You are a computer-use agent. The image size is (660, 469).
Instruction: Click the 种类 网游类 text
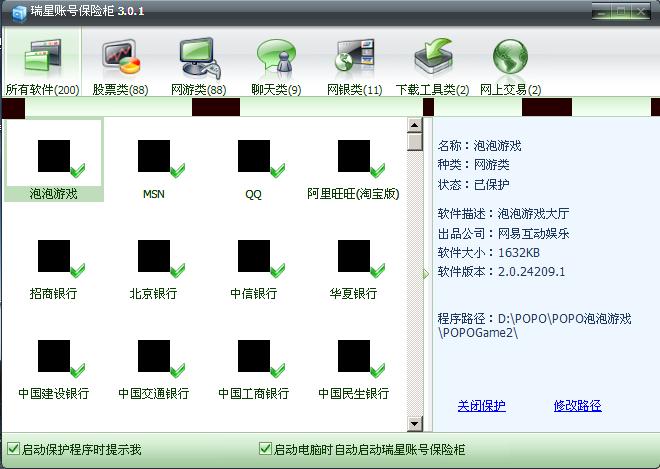tap(474, 165)
